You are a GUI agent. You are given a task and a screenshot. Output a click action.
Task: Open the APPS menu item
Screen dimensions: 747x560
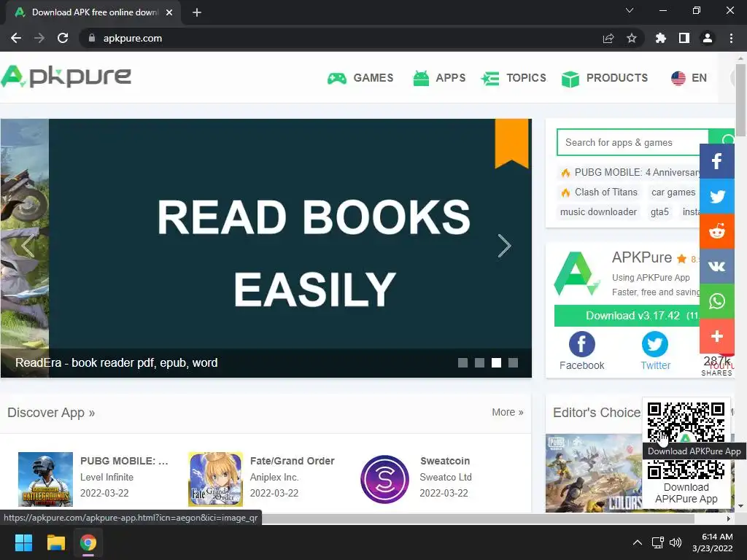pos(450,78)
